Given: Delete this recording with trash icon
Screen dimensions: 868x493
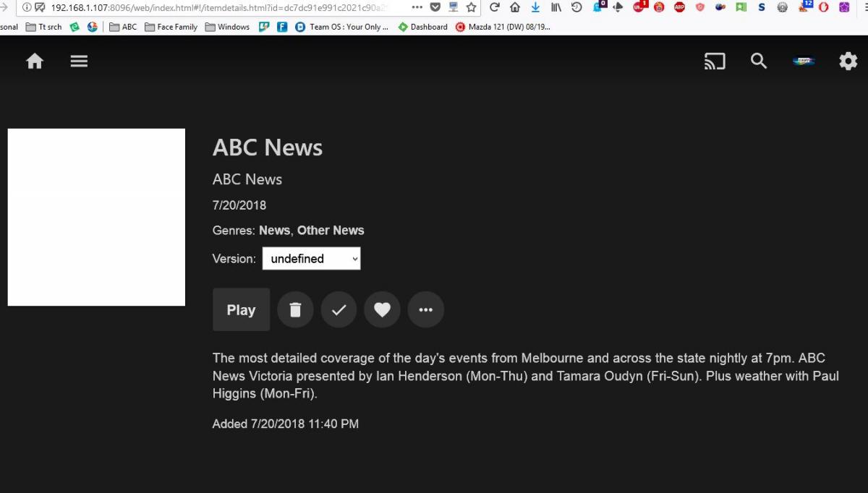Looking at the screenshot, I should tap(295, 310).
